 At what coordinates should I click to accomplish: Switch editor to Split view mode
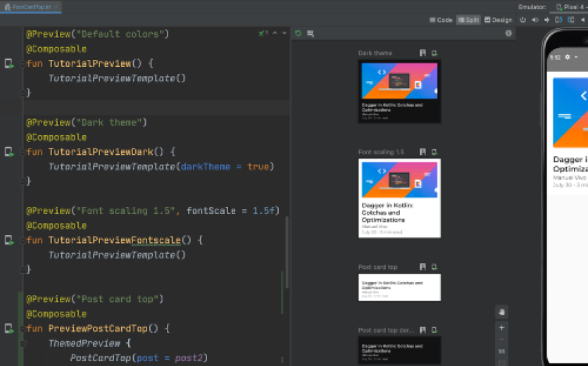tap(468, 20)
